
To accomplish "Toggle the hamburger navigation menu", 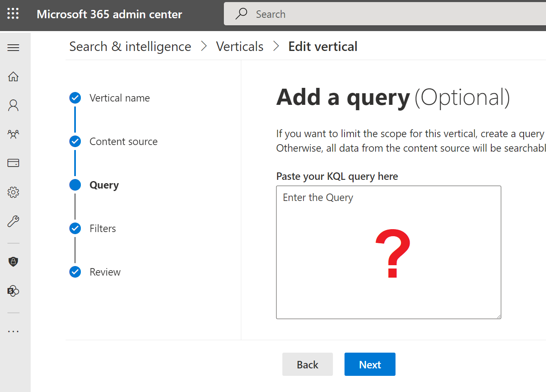I will point(13,48).
